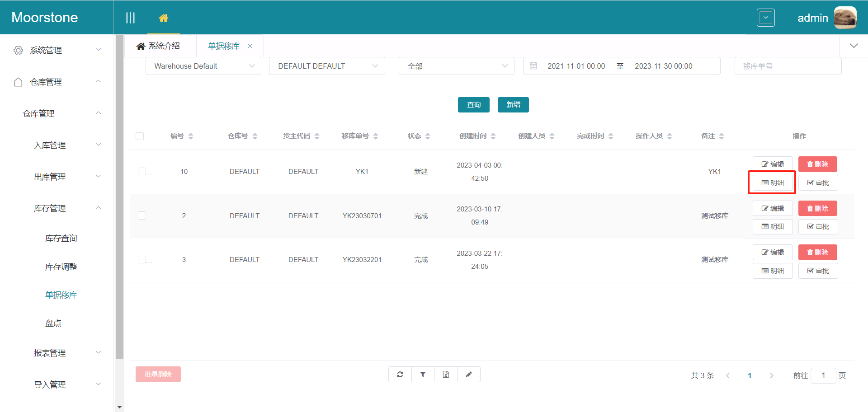Click the home icon in top bar
Screen dimensions: 868x412
click(163, 18)
